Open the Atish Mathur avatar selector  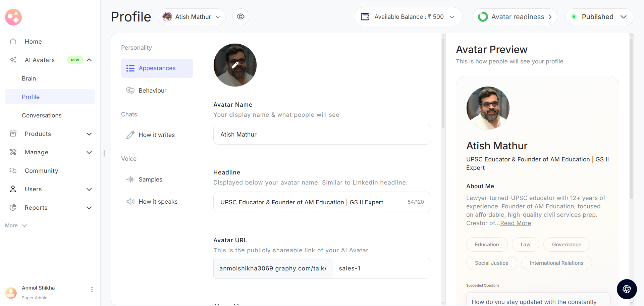pyautogui.click(x=192, y=17)
